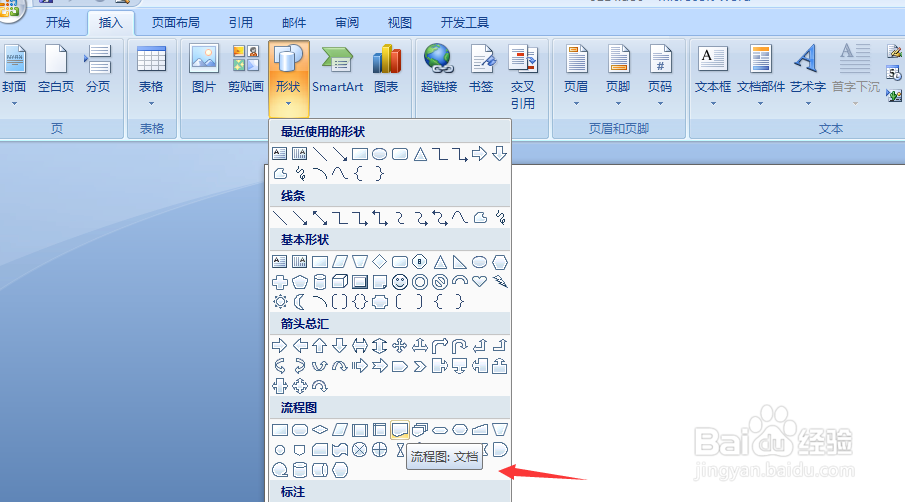Choose the left-right double arrow block shape
905x502 pixels.
coord(360,346)
